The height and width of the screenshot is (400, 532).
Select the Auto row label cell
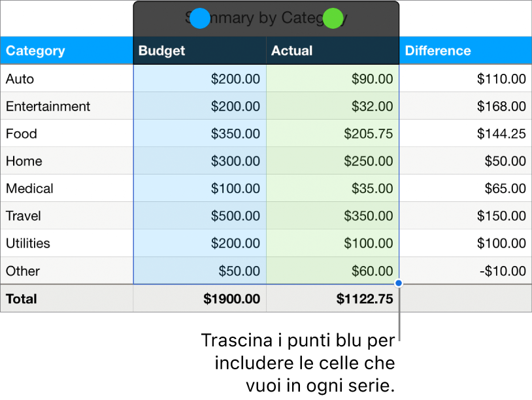[x=67, y=79]
